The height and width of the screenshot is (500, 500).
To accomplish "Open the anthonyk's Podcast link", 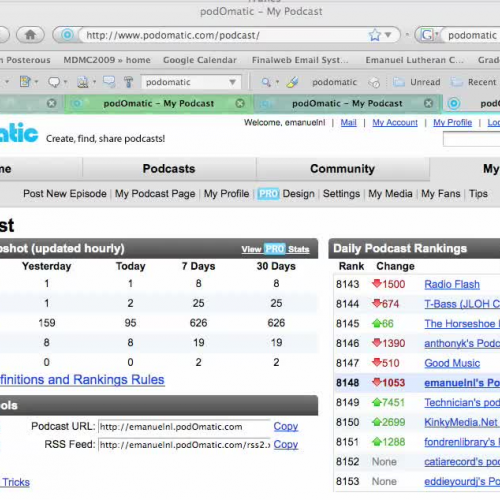I will coord(462,343).
